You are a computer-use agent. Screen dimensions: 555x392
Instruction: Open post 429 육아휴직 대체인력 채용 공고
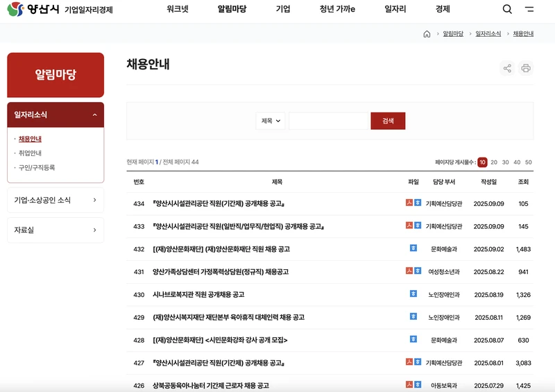[x=228, y=317]
